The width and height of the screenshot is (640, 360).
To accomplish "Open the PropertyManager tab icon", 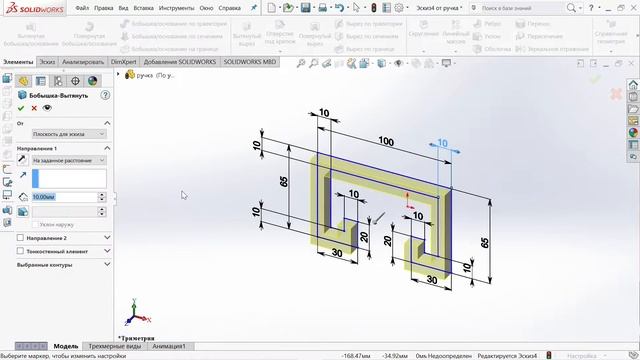I will click(41, 81).
